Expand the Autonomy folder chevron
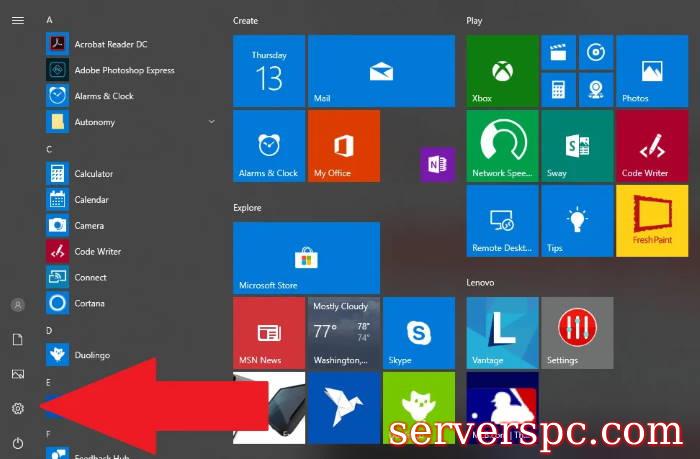 pos(212,122)
